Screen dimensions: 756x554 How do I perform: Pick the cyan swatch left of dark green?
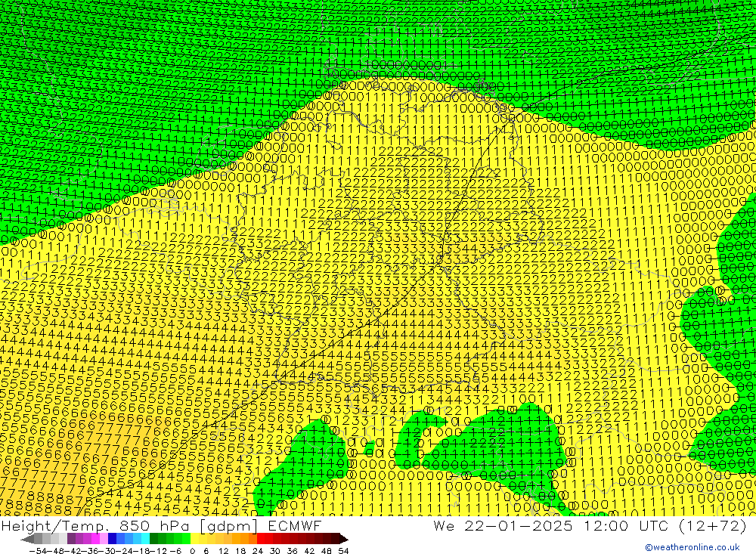(145, 539)
